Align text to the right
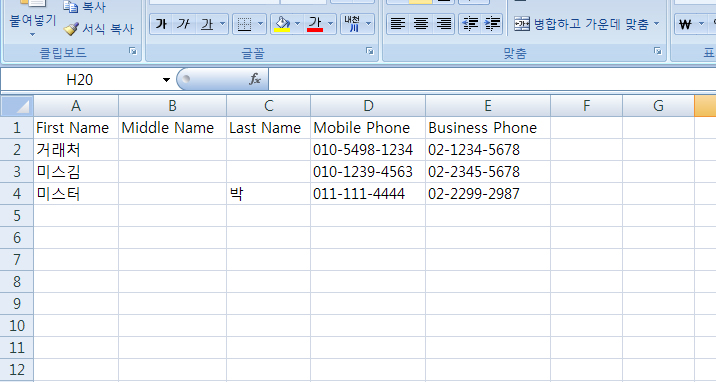 pyautogui.click(x=443, y=24)
